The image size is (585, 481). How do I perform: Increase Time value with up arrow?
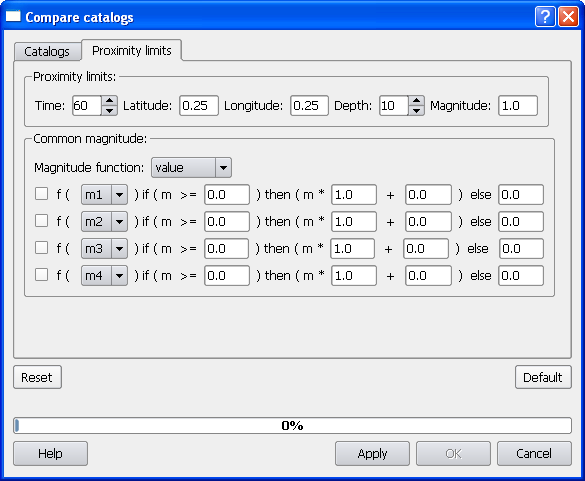coord(109,101)
